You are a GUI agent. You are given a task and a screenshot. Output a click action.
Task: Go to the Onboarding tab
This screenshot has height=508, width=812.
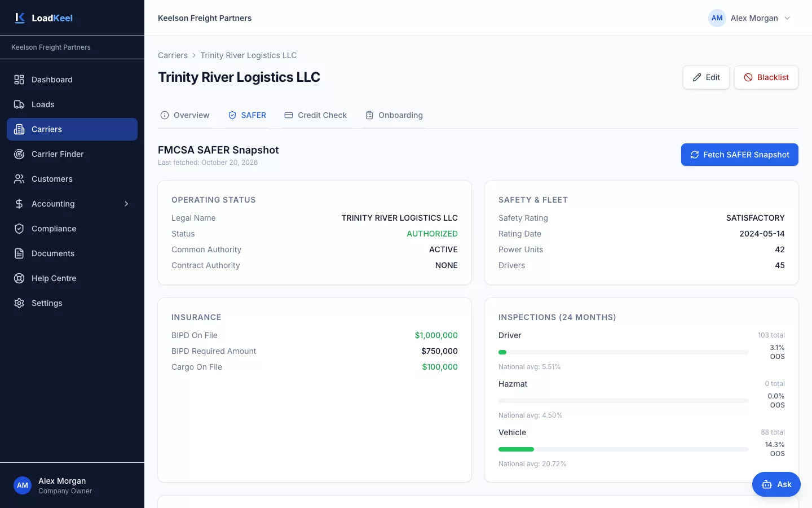(x=394, y=115)
